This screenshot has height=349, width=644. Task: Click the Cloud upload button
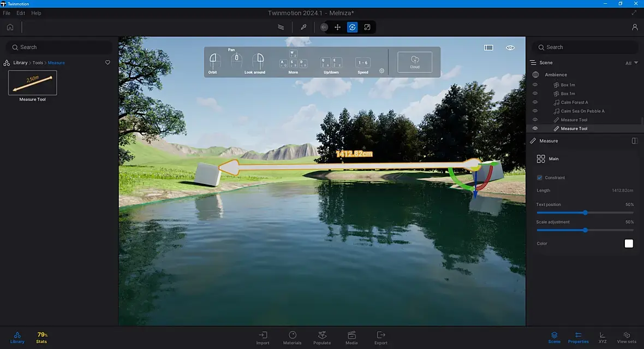(x=415, y=62)
